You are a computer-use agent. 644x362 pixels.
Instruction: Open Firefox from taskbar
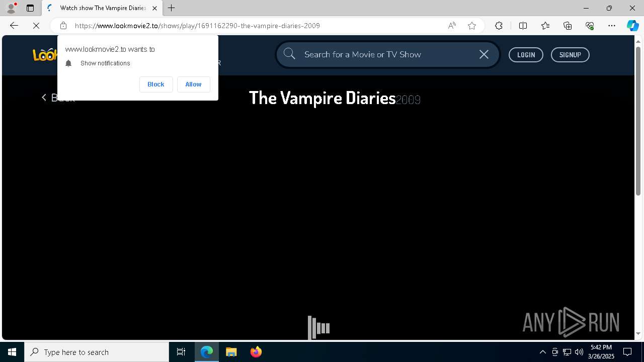point(256,352)
